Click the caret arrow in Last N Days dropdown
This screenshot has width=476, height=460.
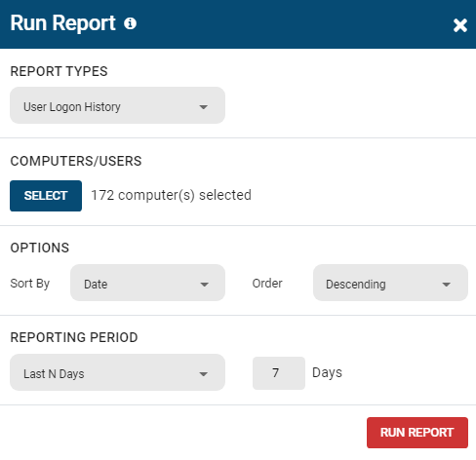pyautogui.click(x=204, y=374)
